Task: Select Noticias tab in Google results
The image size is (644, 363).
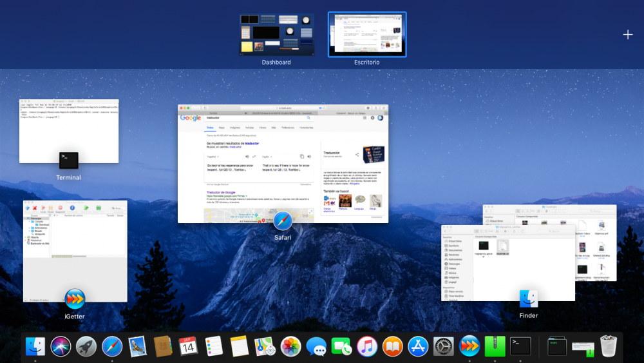Action: pyautogui.click(x=250, y=128)
